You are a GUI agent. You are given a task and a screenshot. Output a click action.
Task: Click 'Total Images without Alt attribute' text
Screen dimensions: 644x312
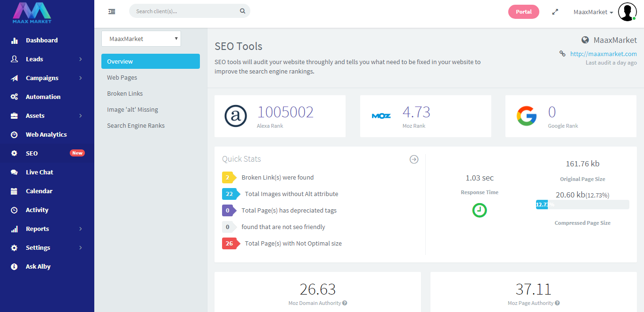coord(291,194)
